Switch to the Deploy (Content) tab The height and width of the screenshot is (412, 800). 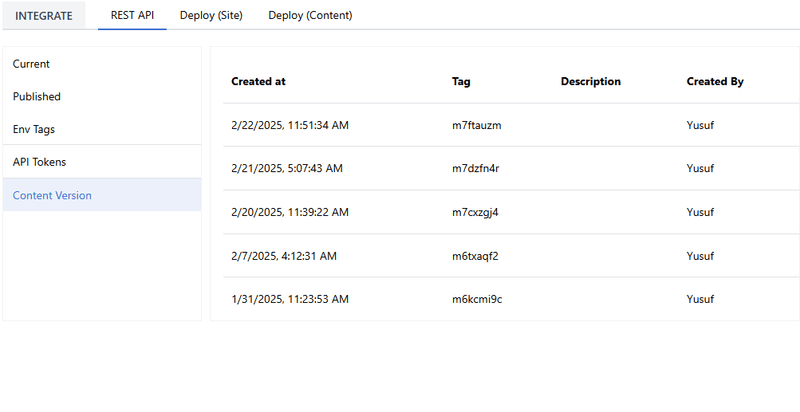(310, 16)
